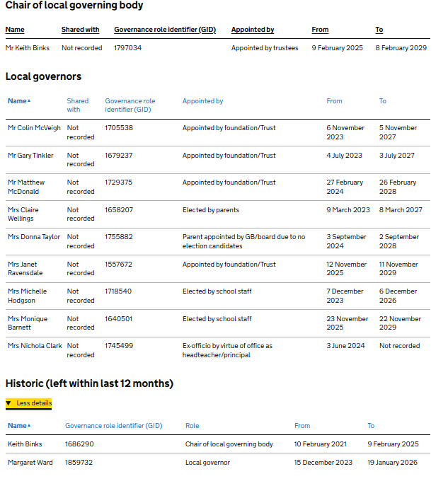Image resolution: width=448 pixels, height=486 pixels.
Task: Sort Local governors by From date
Action: pos(334,101)
